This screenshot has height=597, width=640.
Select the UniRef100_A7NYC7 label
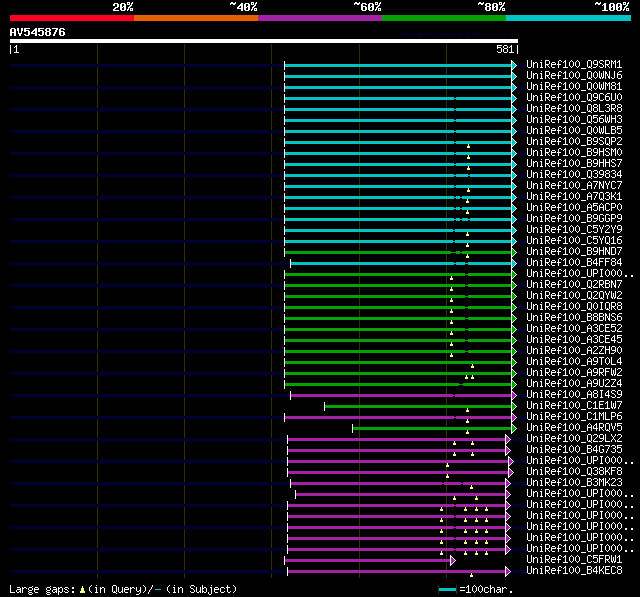[574, 186]
